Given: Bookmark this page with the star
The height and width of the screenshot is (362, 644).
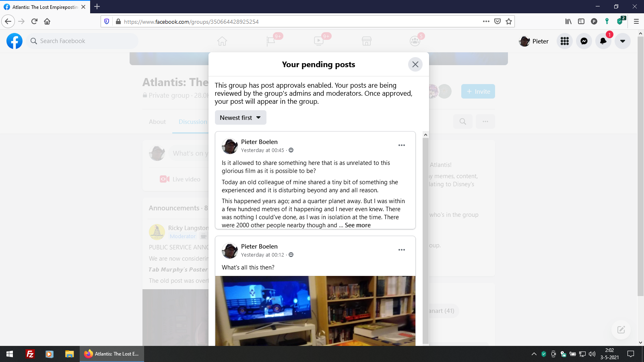Looking at the screenshot, I should (509, 21).
